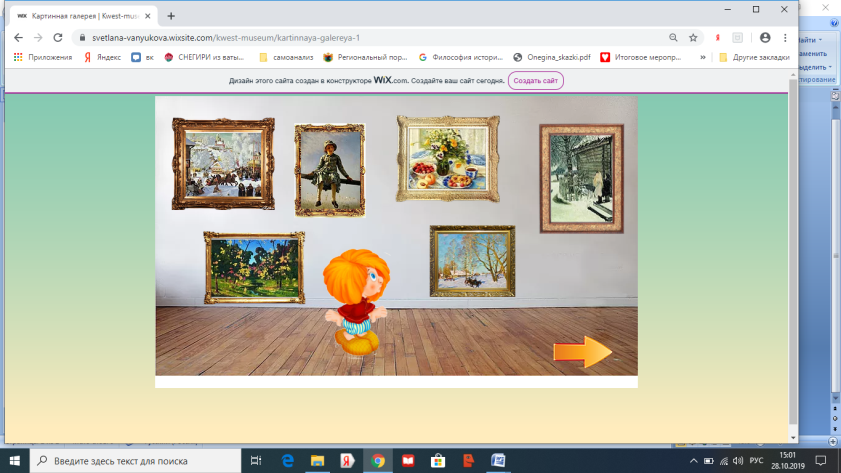Image resolution: width=841 pixels, height=473 pixels.
Task: Open the Onegina_skazki.pdf bookmark
Action: (x=552, y=57)
